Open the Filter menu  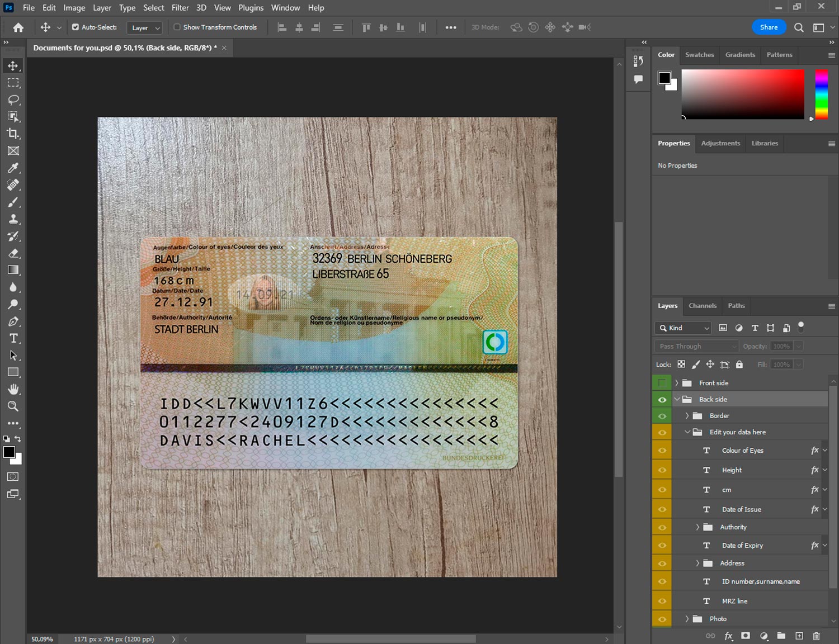click(x=180, y=8)
